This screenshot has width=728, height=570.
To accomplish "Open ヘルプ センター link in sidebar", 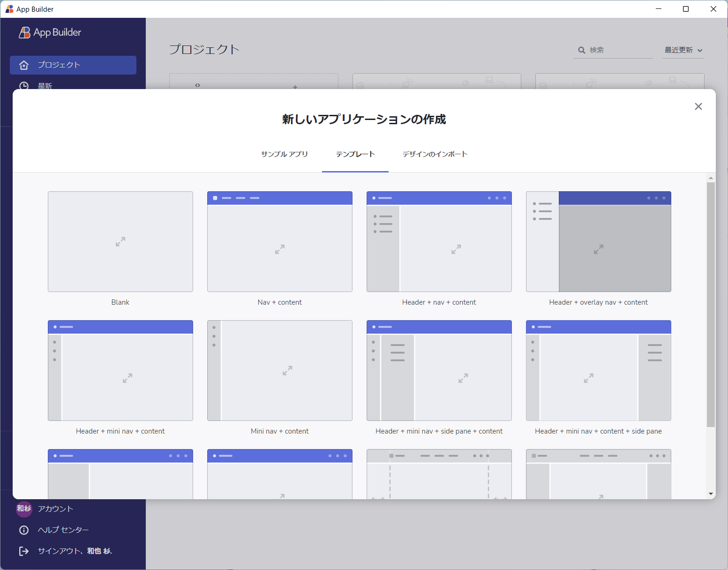I will (63, 530).
